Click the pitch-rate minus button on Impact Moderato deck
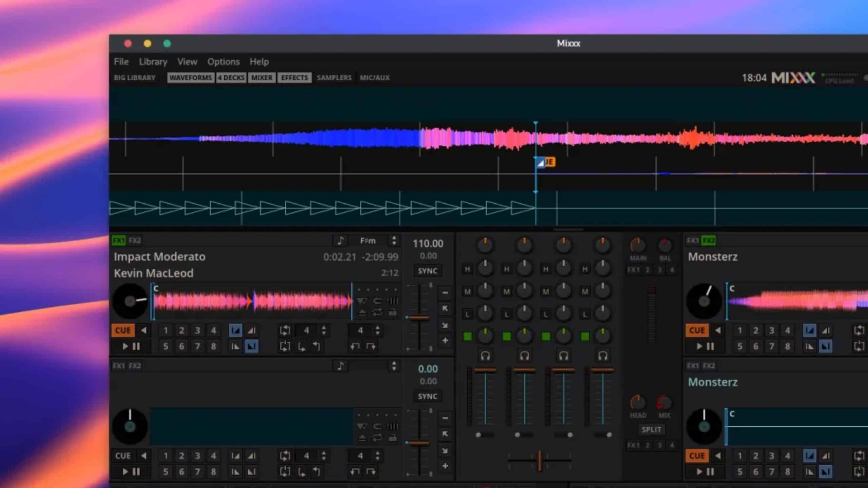868x488 pixels. 445,292
